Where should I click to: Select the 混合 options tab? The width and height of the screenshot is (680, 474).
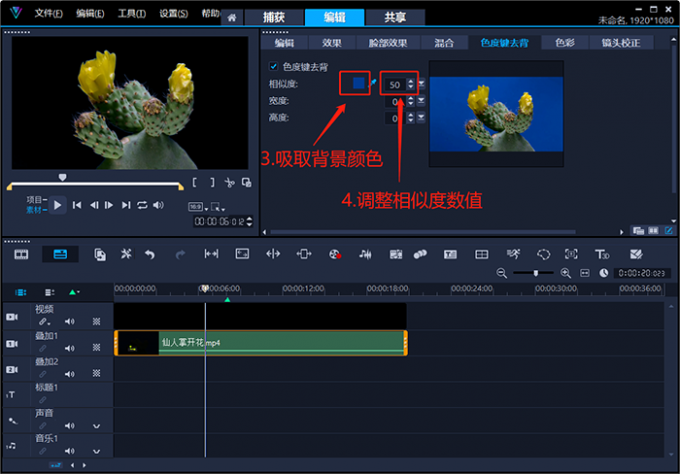[444, 43]
